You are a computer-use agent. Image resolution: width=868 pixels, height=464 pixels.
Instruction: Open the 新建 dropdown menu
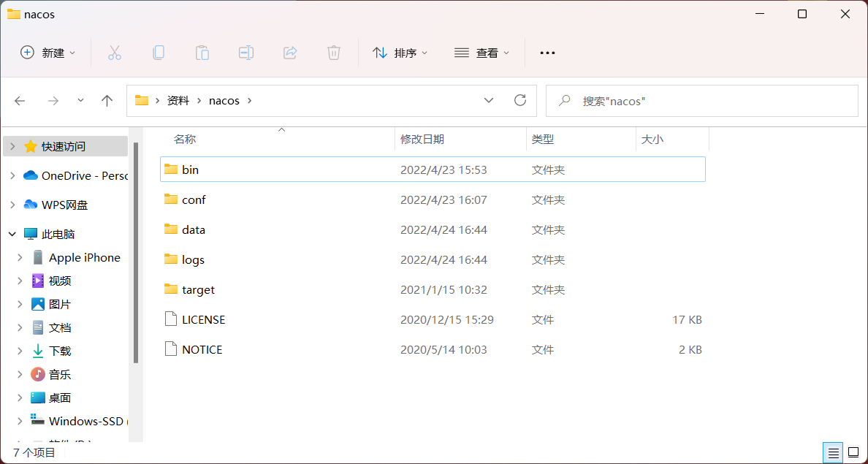coord(48,53)
